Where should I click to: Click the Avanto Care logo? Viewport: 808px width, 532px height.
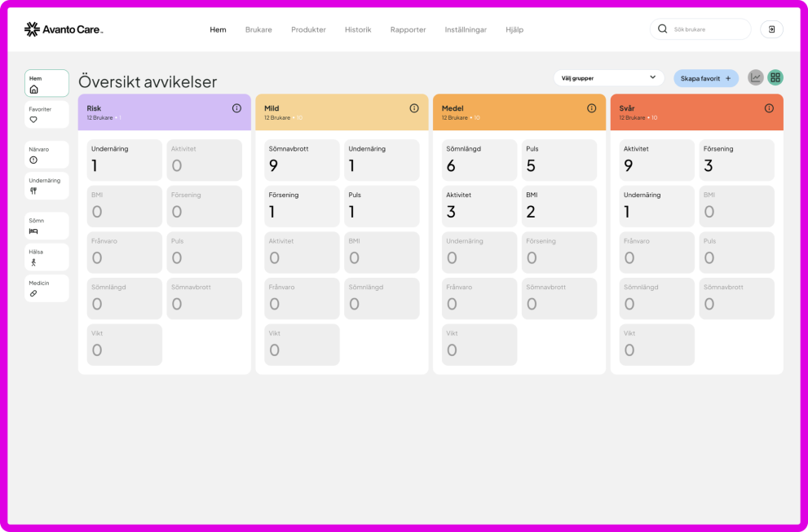coord(64,29)
